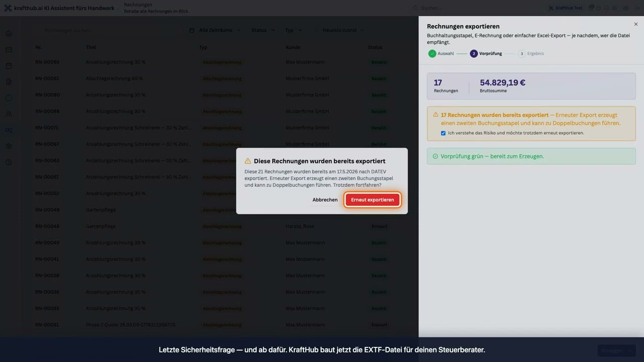Select invoice RN-00049
644x362 pixels.
pyautogui.click(x=47, y=210)
